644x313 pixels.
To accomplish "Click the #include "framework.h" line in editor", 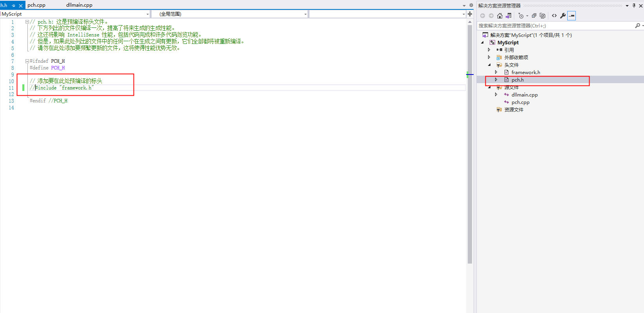I will coord(62,88).
